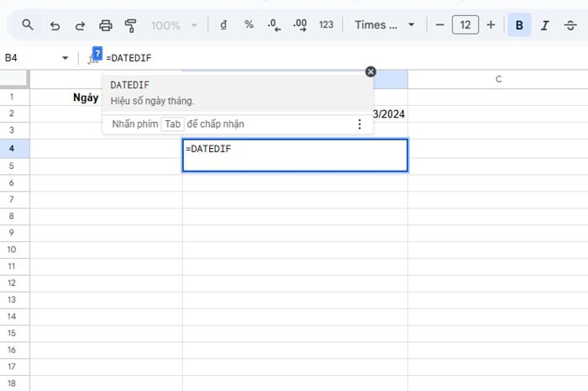
Task: Expand the B4 name box dropdown
Action: pyautogui.click(x=66, y=58)
